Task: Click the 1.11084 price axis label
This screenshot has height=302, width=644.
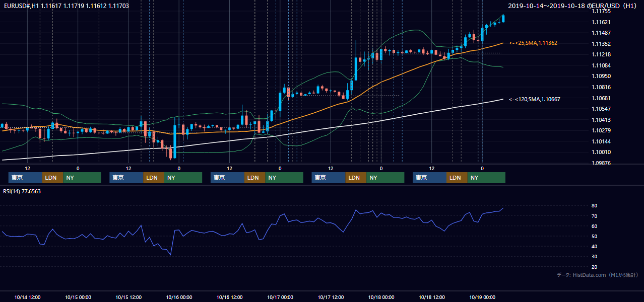Action: (x=601, y=65)
